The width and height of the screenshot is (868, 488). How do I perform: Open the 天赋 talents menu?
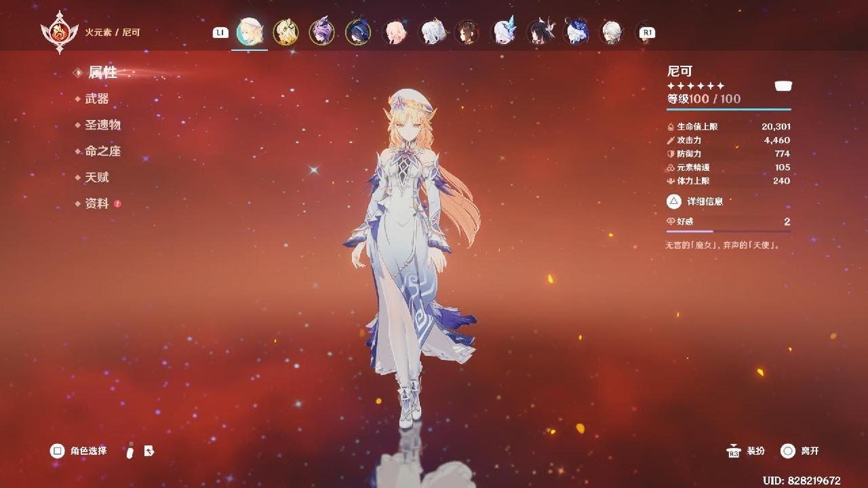click(x=96, y=178)
